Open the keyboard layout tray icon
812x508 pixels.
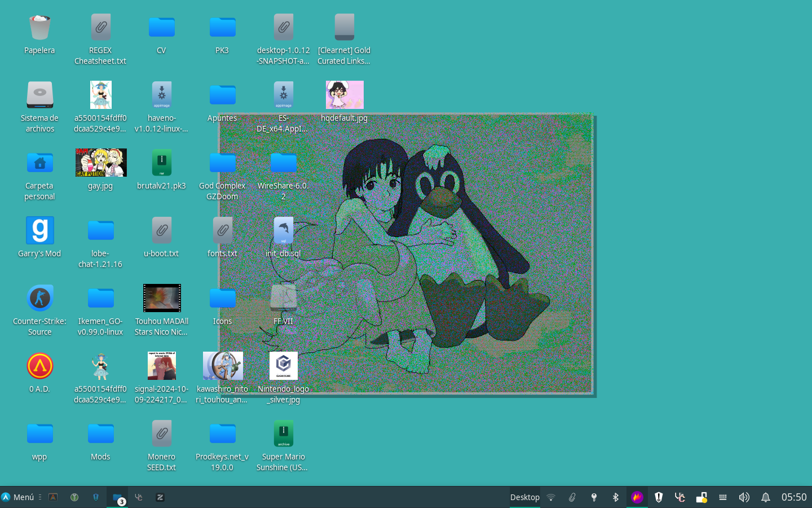click(x=723, y=497)
